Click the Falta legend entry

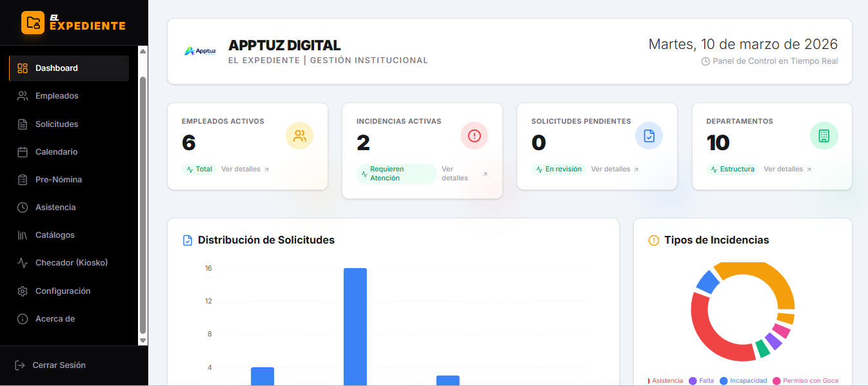coord(702,381)
